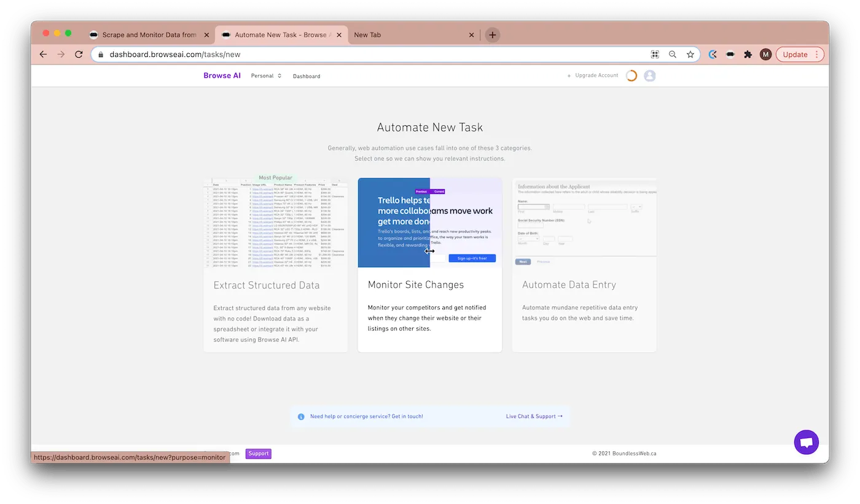The width and height of the screenshot is (860, 504).
Task: Open the user account avatar menu
Action: pyautogui.click(x=650, y=76)
